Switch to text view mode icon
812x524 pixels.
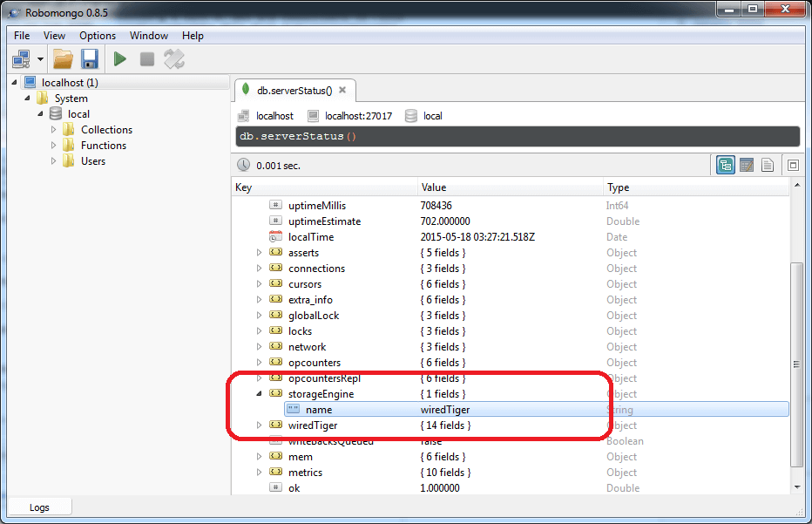coord(768,166)
